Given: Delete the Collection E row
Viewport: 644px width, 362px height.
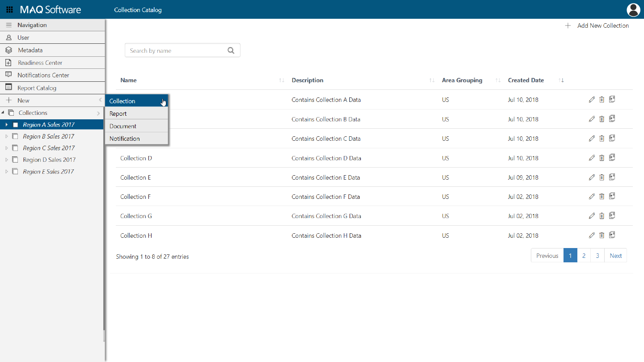Looking at the screenshot, I should coord(602,177).
